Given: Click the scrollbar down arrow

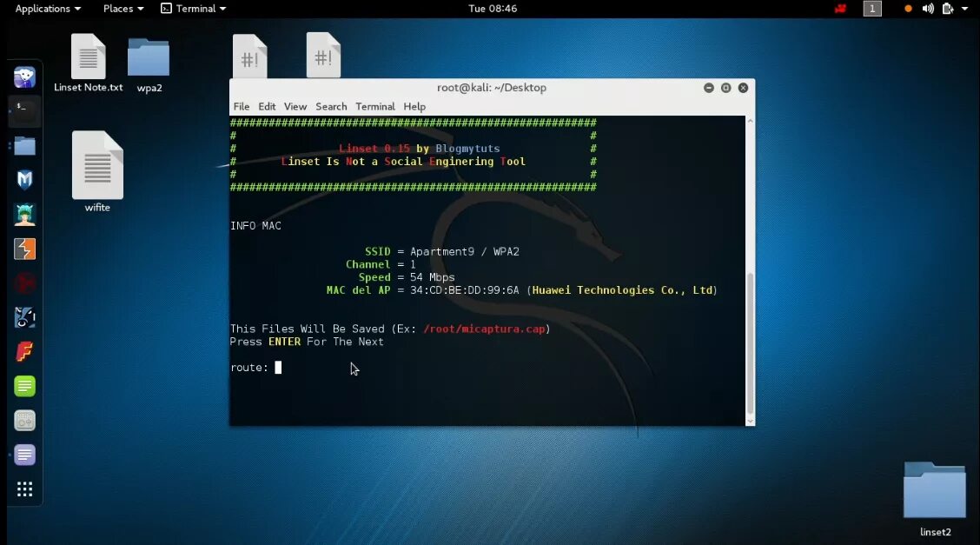Looking at the screenshot, I should 750,422.
